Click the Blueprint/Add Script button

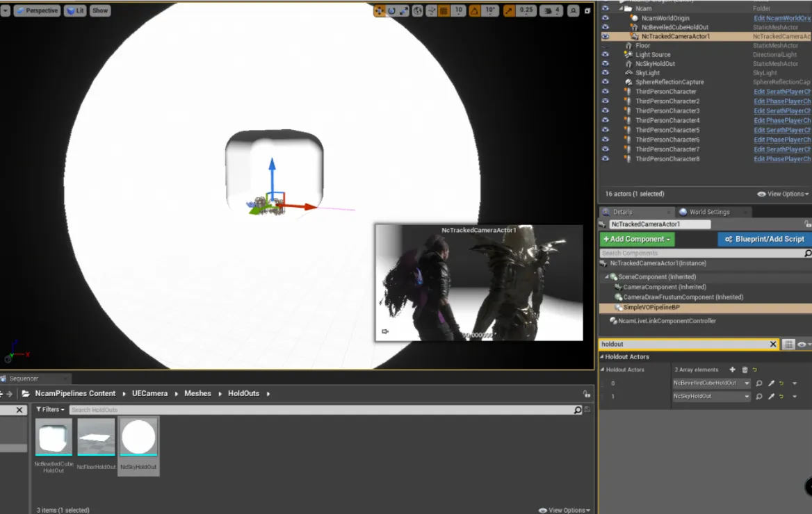point(765,239)
